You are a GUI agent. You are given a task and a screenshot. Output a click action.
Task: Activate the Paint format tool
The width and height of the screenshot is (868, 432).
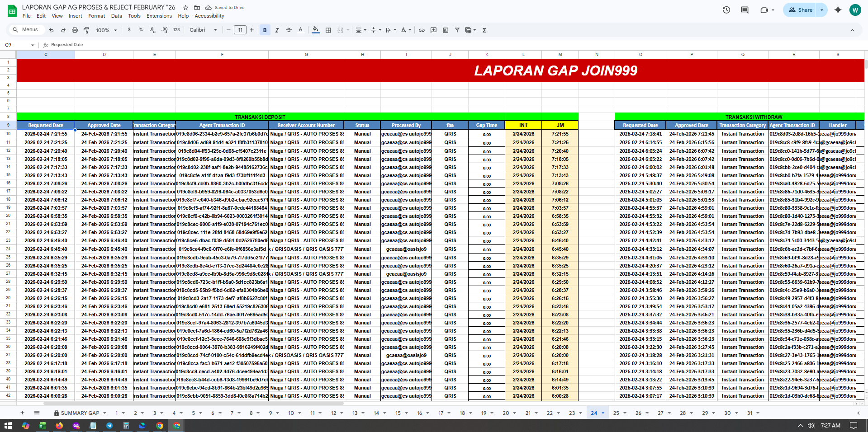[86, 30]
